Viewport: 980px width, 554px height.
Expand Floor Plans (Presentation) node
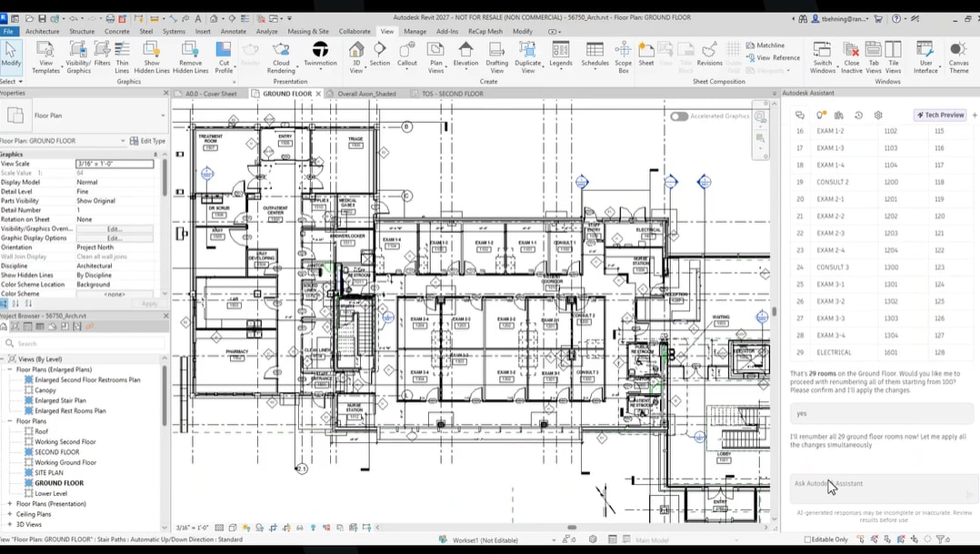10,503
